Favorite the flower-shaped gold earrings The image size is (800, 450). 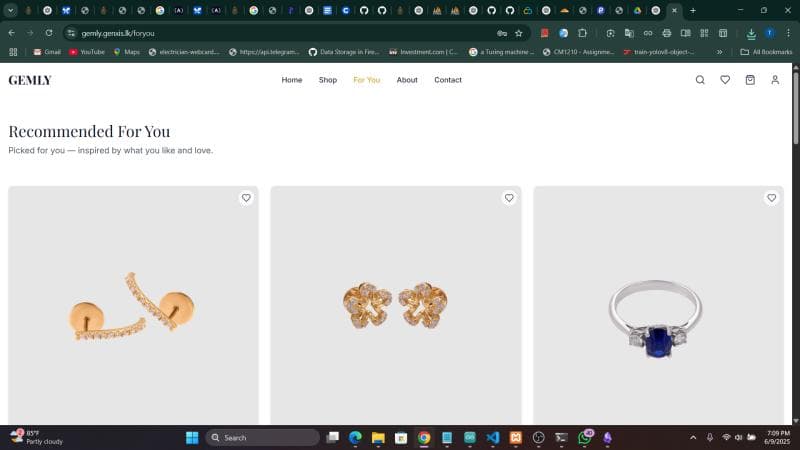pos(509,198)
